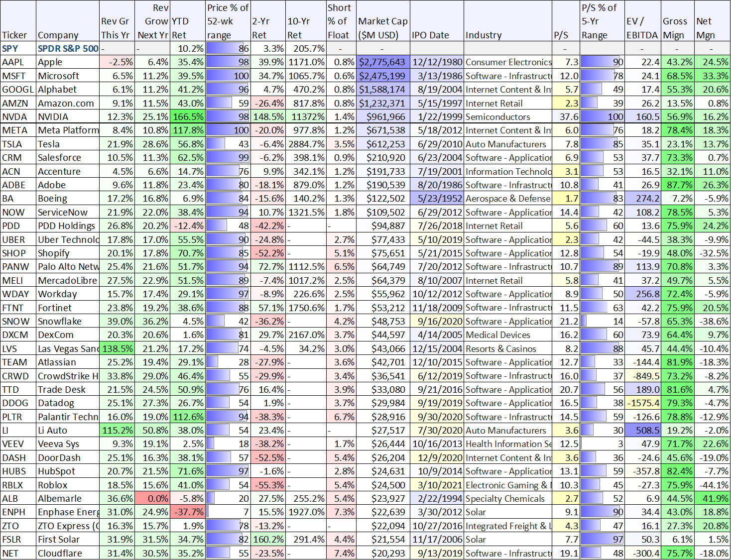
Task: Click Amazon's P/S value 2.3
Action: 566,104
